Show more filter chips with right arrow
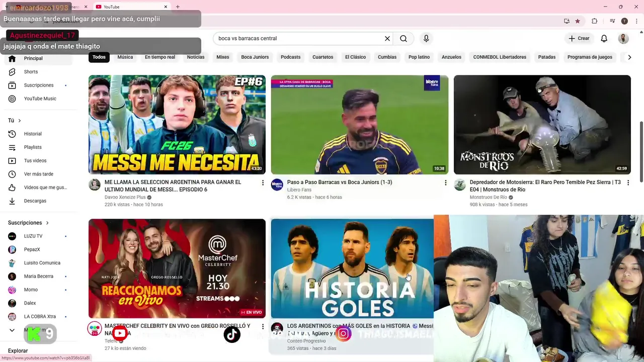This screenshot has width=644, height=362. [629, 57]
